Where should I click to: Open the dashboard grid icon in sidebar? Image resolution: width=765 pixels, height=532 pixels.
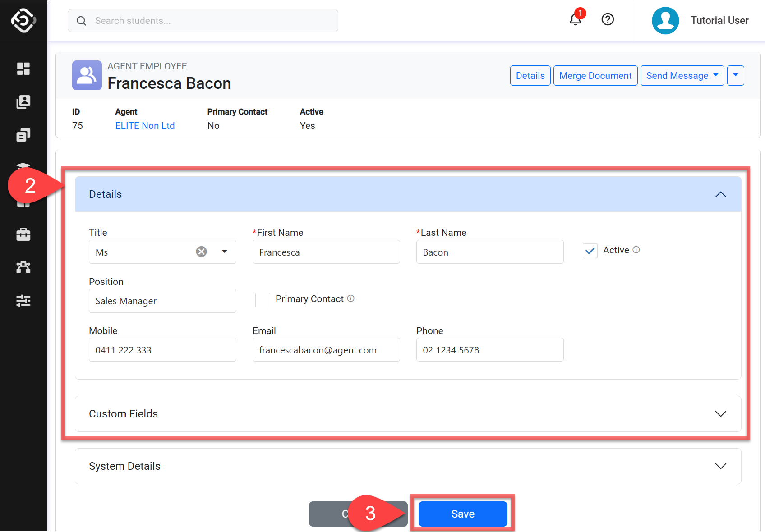point(23,69)
